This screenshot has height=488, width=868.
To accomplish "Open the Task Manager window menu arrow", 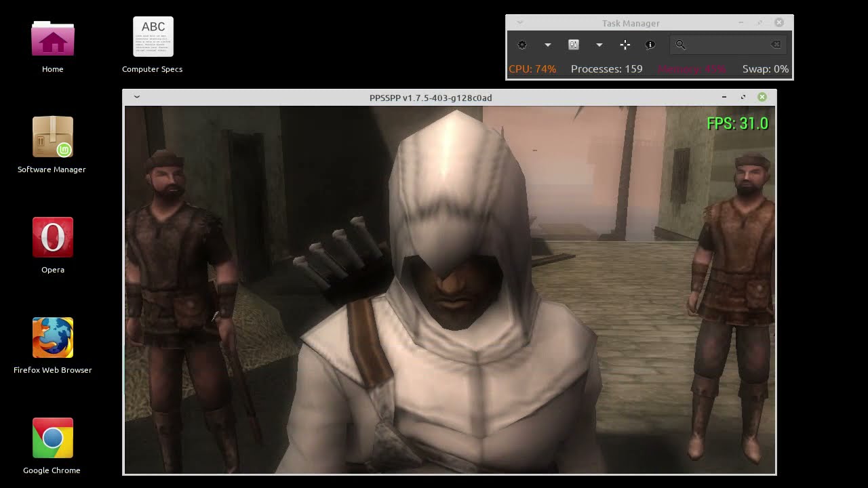I will pyautogui.click(x=520, y=22).
